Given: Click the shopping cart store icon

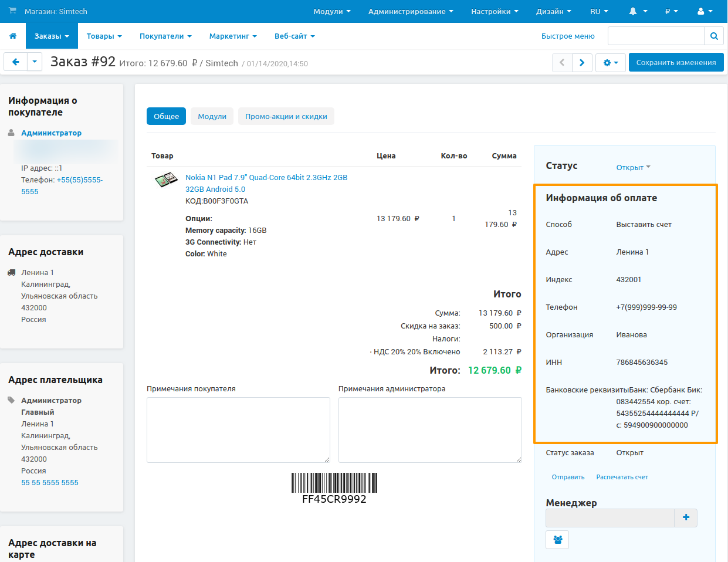Looking at the screenshot, I should [13, 11].
